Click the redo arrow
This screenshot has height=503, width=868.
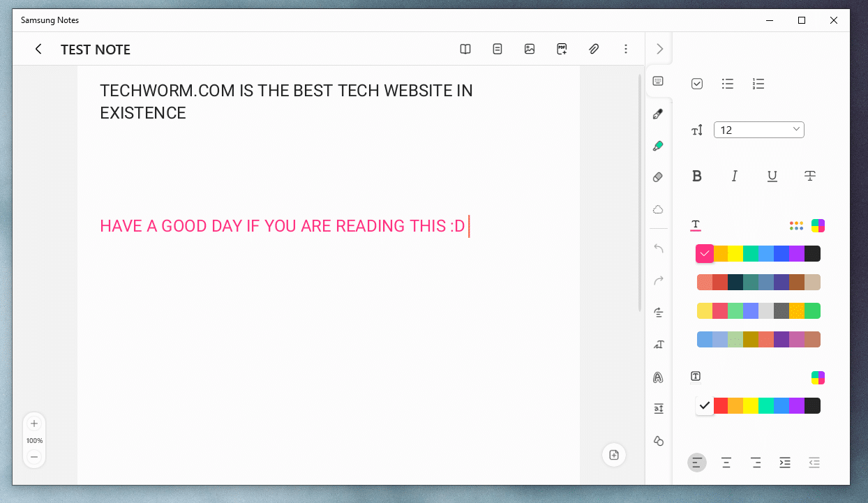click(x=658, y=280)
